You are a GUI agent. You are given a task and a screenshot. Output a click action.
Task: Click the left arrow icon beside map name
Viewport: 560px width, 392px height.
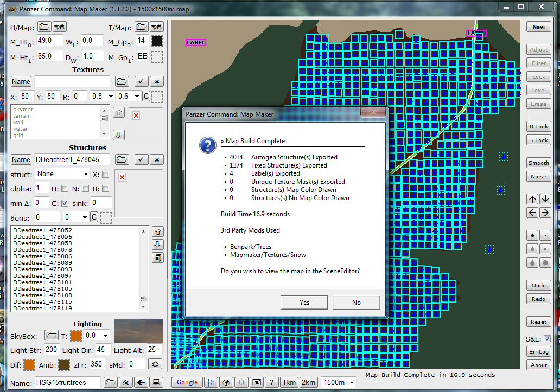pos(141,382)
